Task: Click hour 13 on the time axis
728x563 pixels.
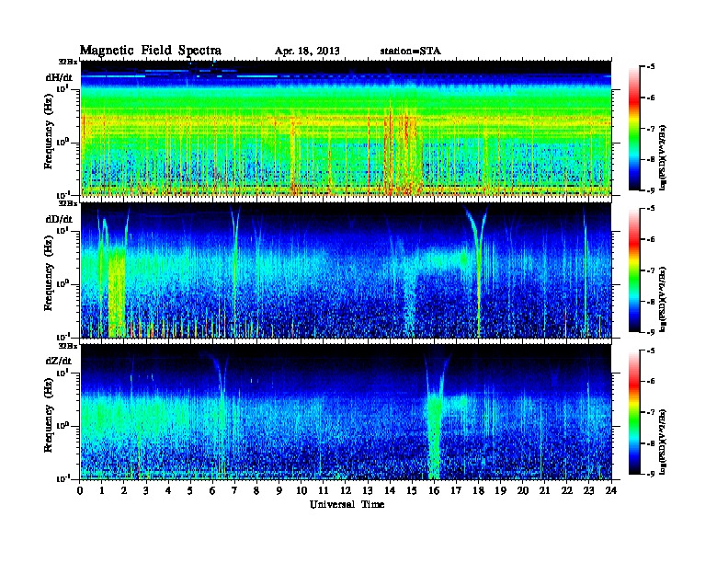Action: click(x=369, y=491)
